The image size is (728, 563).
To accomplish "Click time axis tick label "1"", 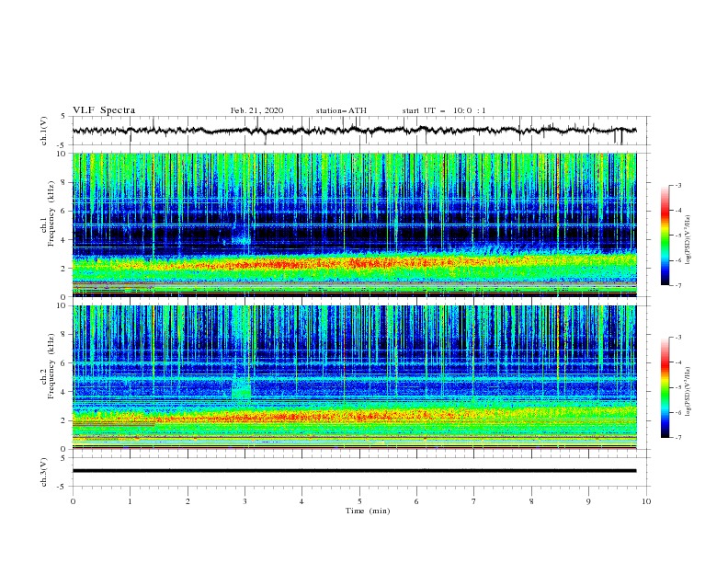I will pos(130,501).
